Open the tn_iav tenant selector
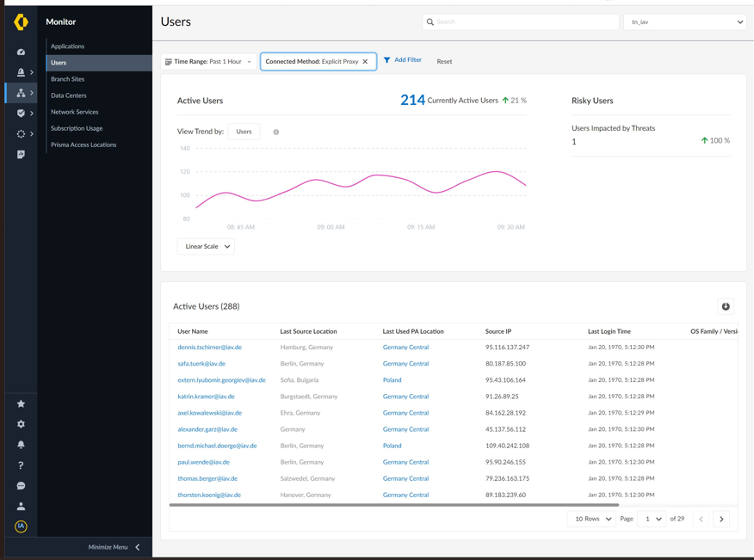 (685, 22)
